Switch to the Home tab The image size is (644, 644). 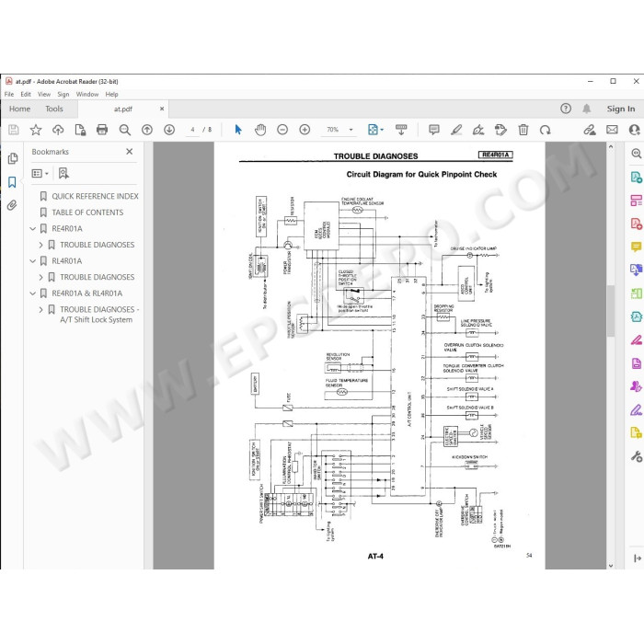point(19,109)
